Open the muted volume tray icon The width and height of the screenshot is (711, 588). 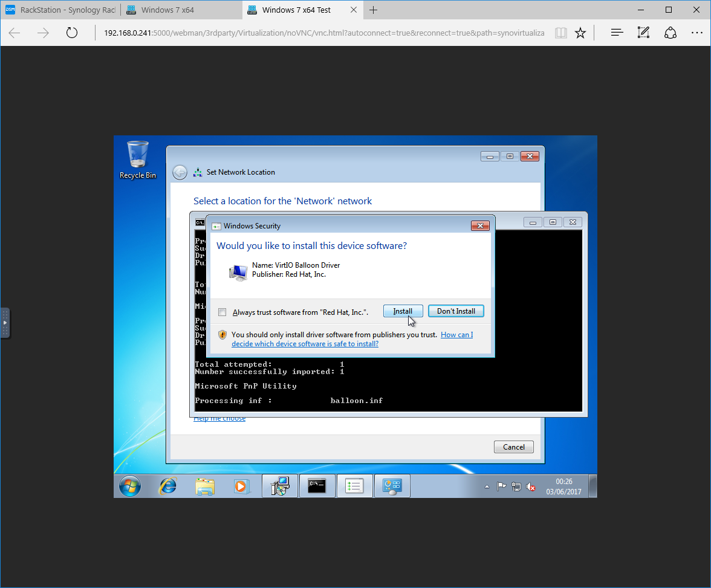531,487
